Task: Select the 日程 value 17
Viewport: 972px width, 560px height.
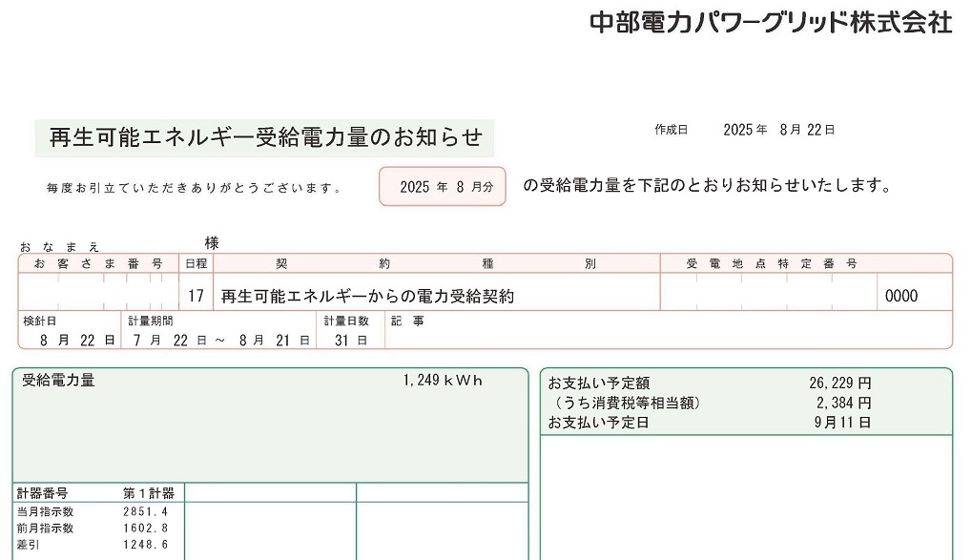Action: click(196, 296)
